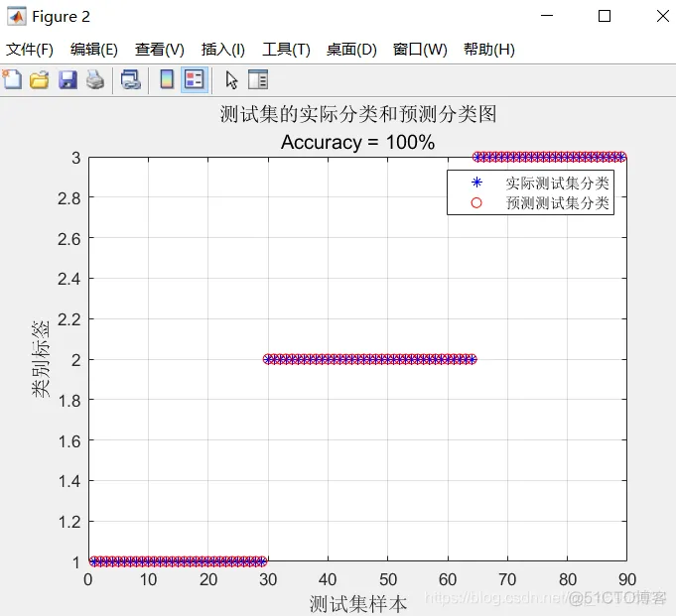This screenshot has height=616, width=676.
Task: Click the New Figure icon
Action: tap(12, 79)
